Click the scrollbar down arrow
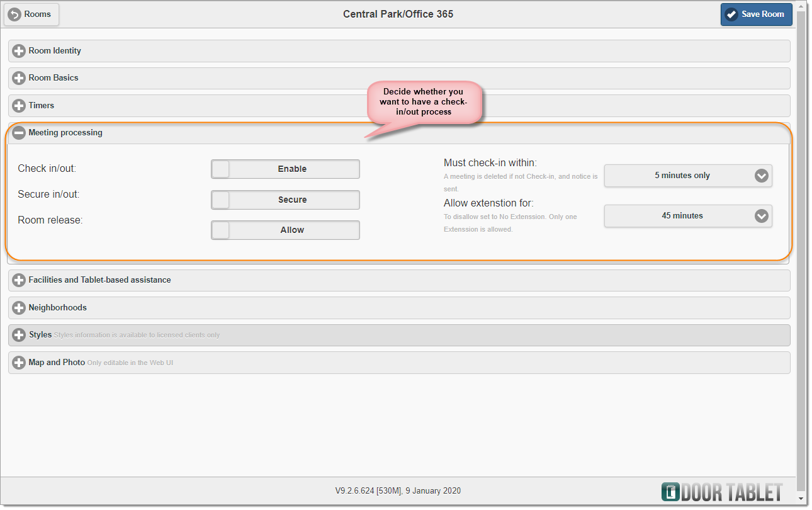 tap(801, 499)
